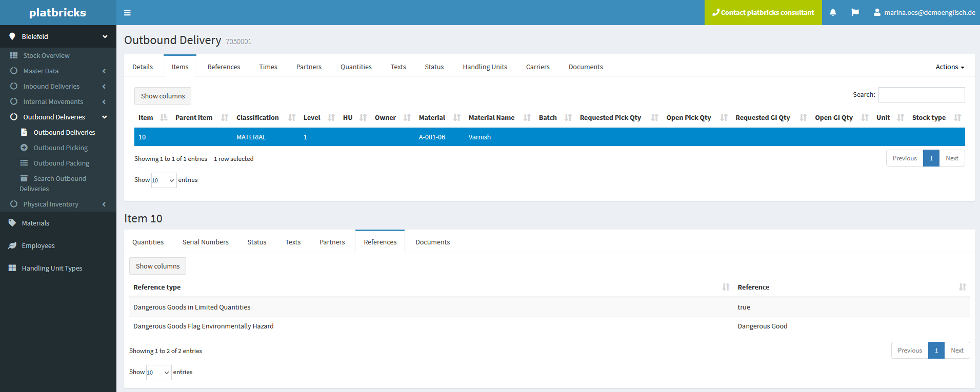
Task: Click the flag icon in header
Action: (855, 12)
